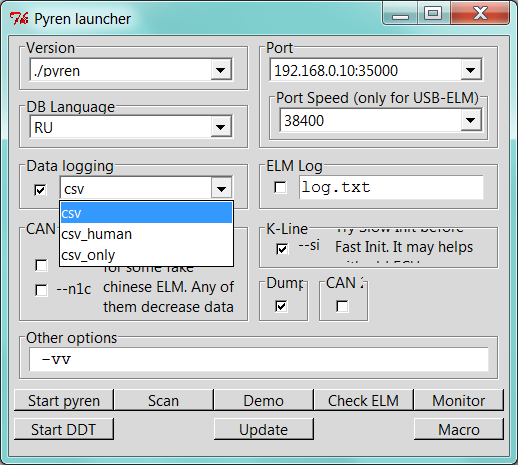Viewport: 518px width, 465px height.
Task: Open the Version dropdown arrow
Action: [x=221, y=70]
